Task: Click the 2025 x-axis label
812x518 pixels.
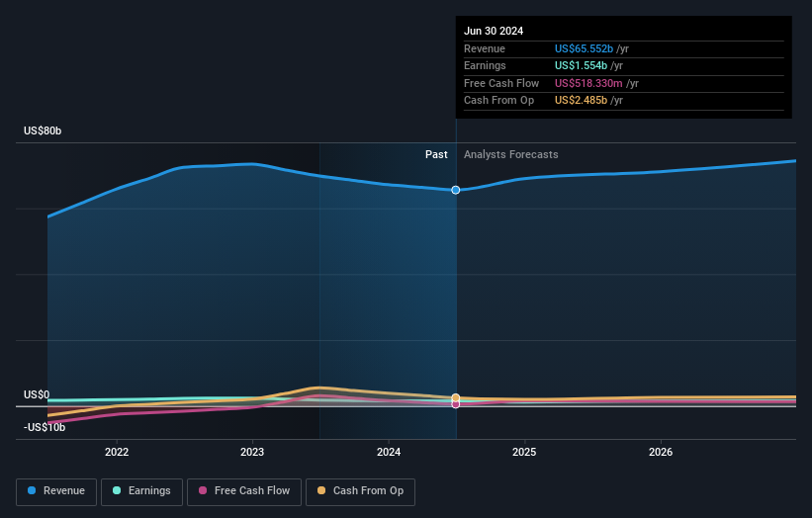Action: [x=524, y=452]
